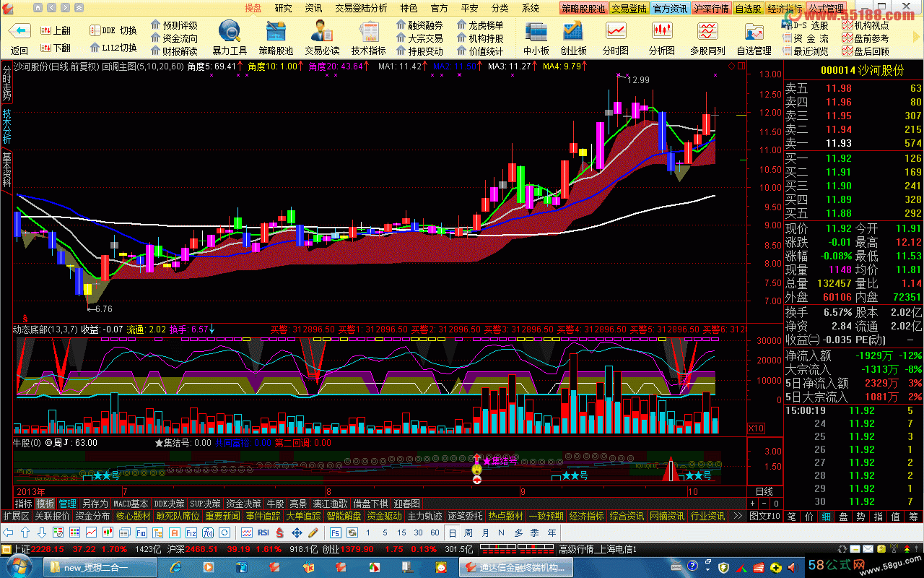Image resolution: width=924 pixels, height=578 pixels.
Task: Open the 重要新闻 info tab
Action: (222, 516)
